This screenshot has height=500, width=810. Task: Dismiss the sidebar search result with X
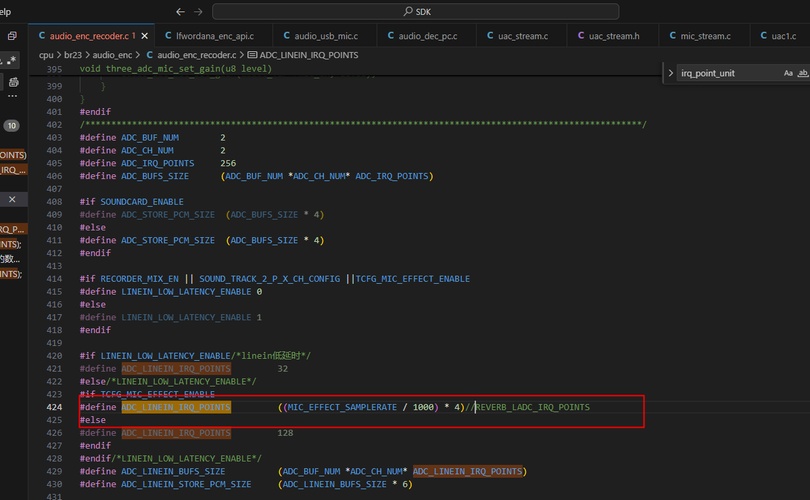tap(12, 199)
